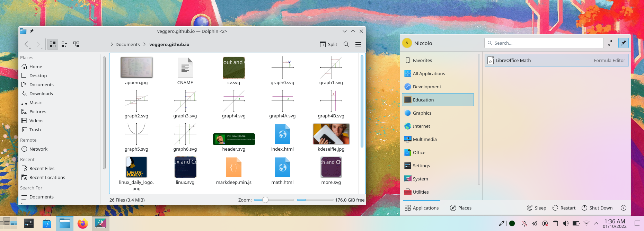Expand hidden system tray icons

[x=596, y=223]
